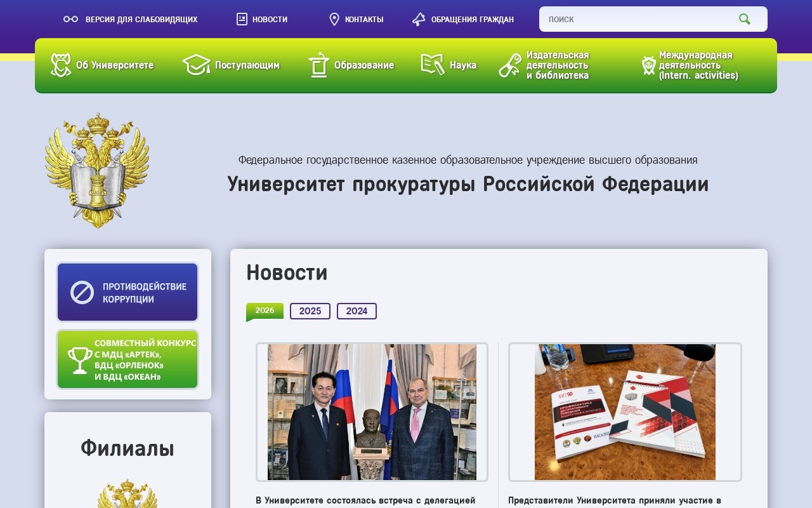Click the Федеральное государственное казенное образовательное учреждение subtitle
The image size is (812, 508).
[x=468, y=160]
